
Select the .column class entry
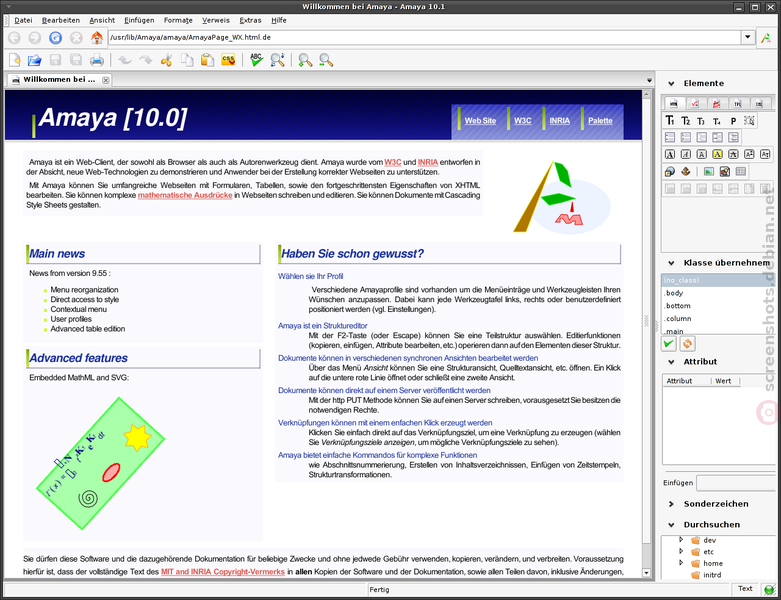tap(718, 319)
